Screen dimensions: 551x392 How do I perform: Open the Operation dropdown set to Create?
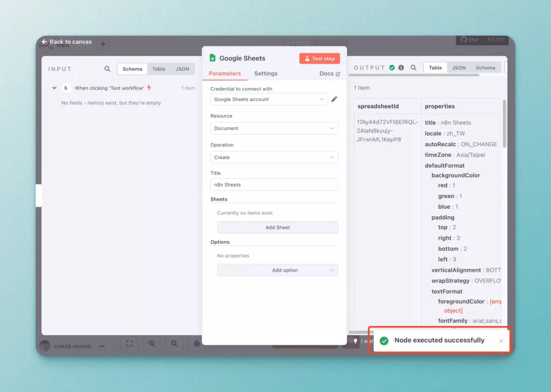tap(274, 158)
